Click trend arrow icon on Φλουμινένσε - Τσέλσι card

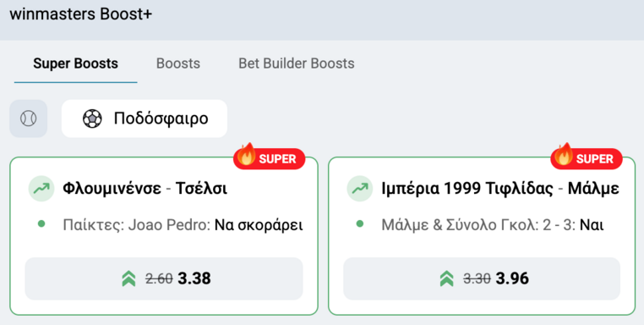[41, 189]
